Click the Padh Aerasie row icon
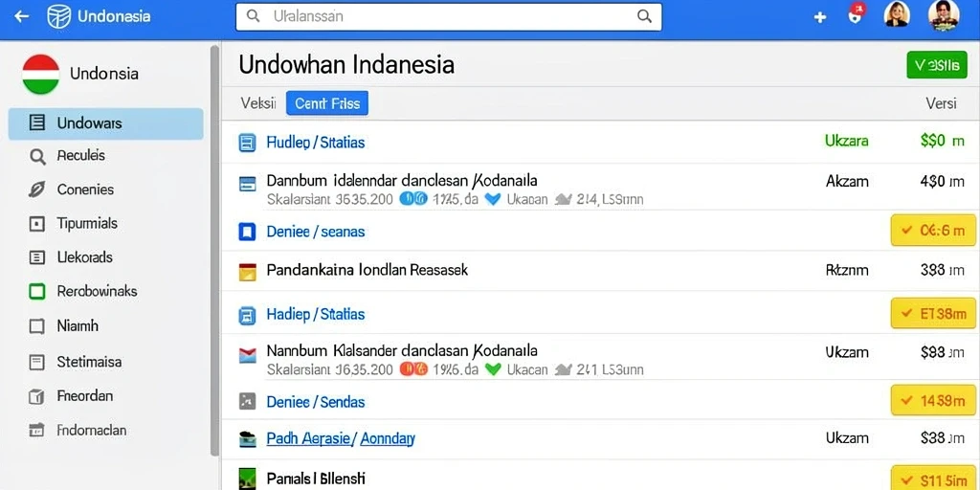The image size is (980, 490). (x=248, y=439)
